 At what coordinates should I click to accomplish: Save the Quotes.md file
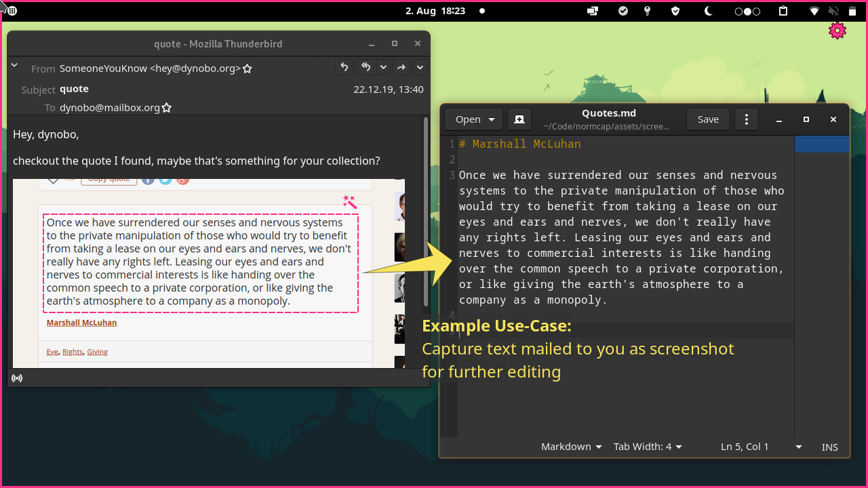pos(708,119)
